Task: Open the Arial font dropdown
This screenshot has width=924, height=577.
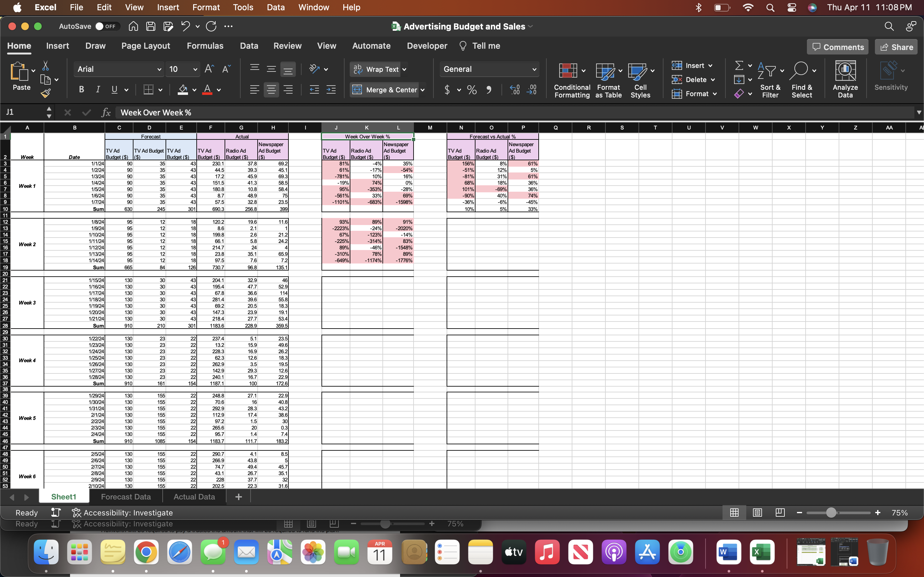Action: pyautogui.click(x=159, y=69)
